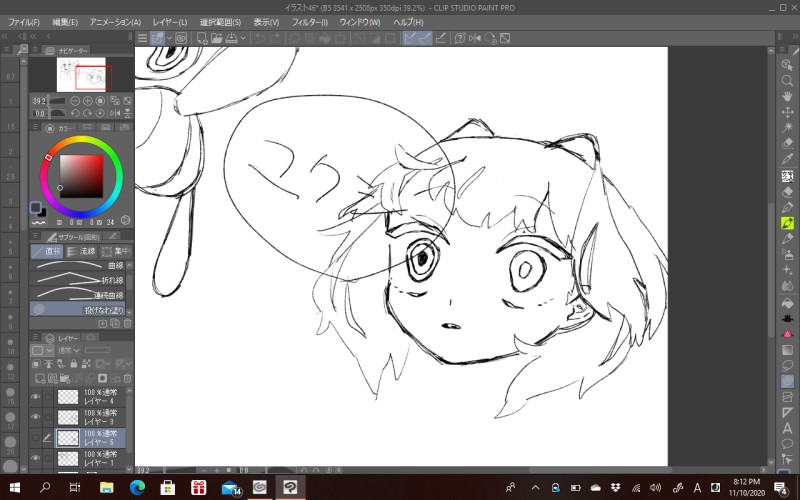Open 編集(E) menu
This screenshot has height=500, width=800.
pos(65,22)
